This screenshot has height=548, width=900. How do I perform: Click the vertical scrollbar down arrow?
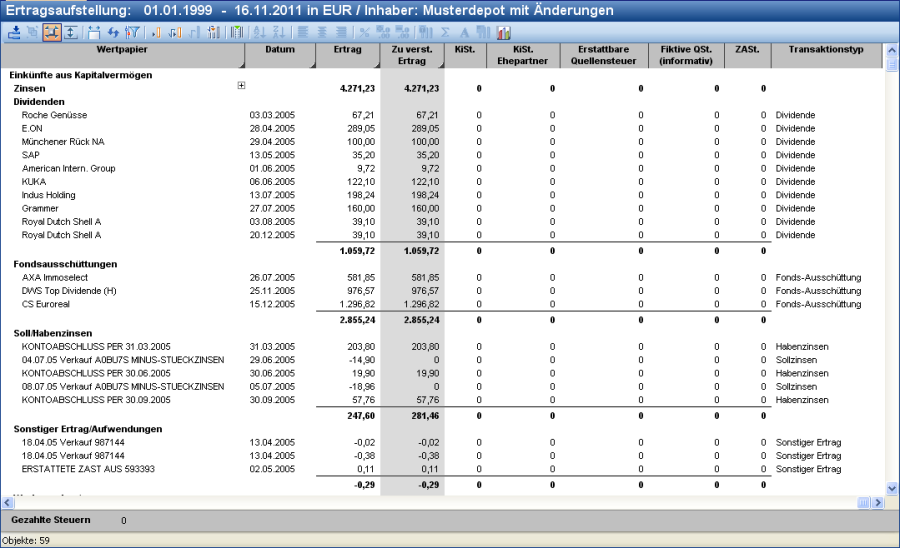click(x=892, y=487)
